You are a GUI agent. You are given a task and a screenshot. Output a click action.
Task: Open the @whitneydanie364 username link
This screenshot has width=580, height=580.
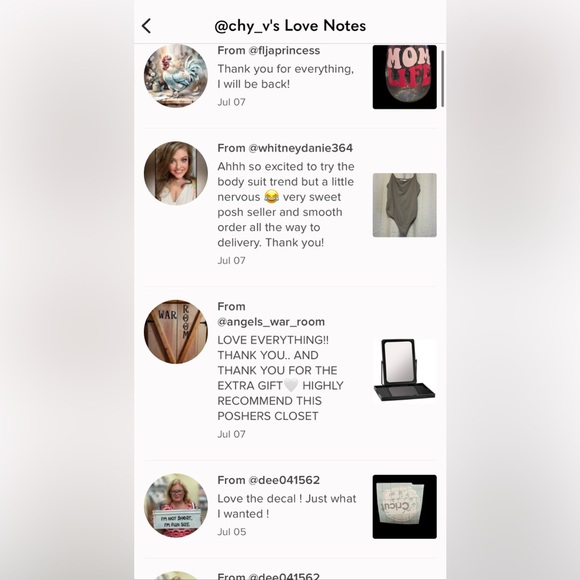(300, 148)
